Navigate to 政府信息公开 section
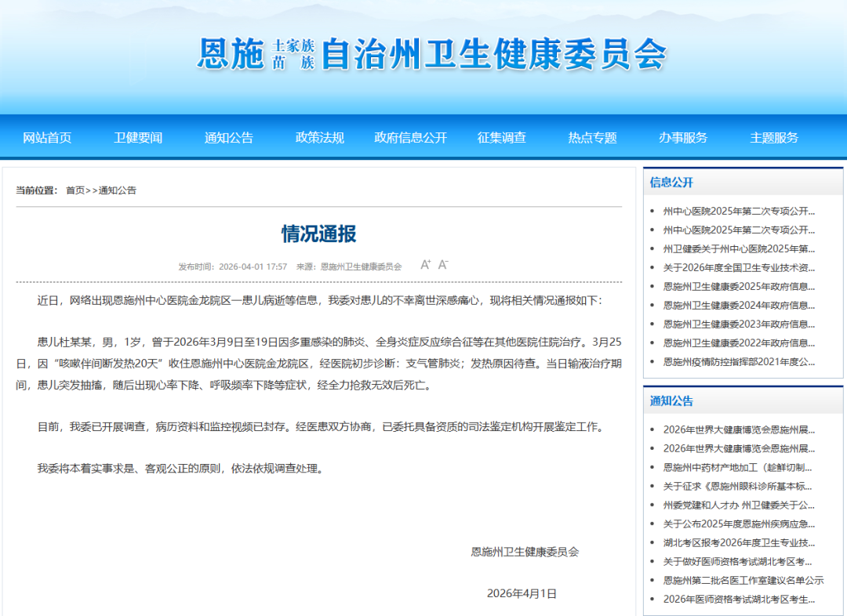This screenshot has width=847, height=616. click(411, 138)
